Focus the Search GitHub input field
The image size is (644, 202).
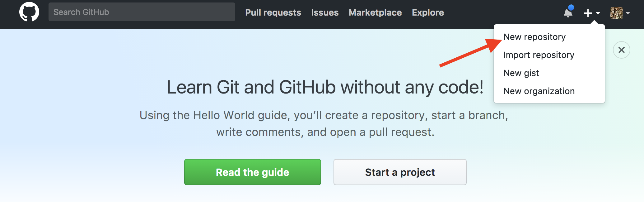tap(142, 12)
